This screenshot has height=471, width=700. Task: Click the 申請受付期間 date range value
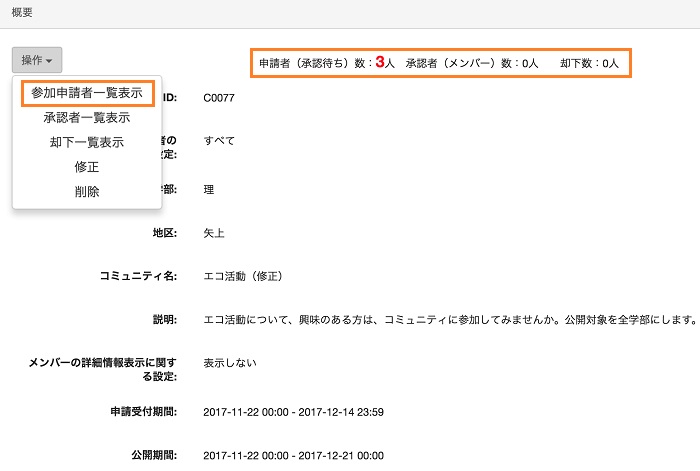tap(293, 412)
